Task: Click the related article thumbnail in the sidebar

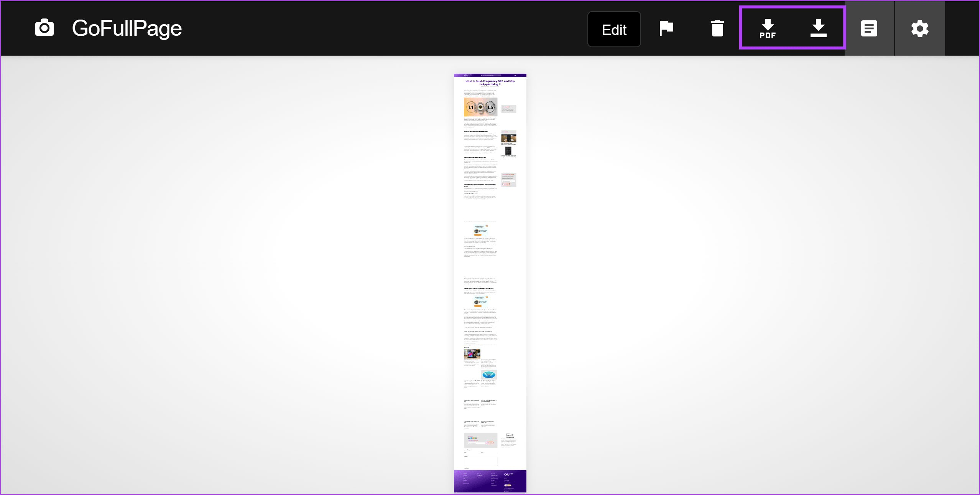Action: [508, 139]
